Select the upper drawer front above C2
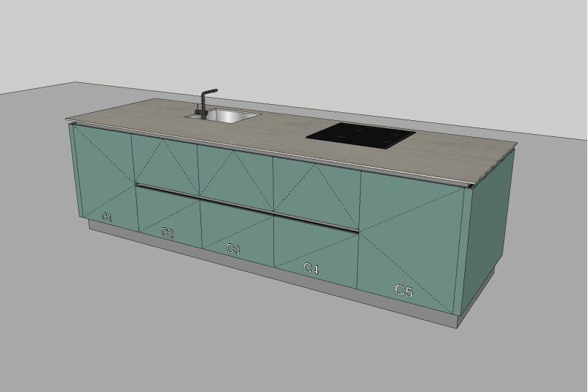Screen dimensions: 588x392 165,162
